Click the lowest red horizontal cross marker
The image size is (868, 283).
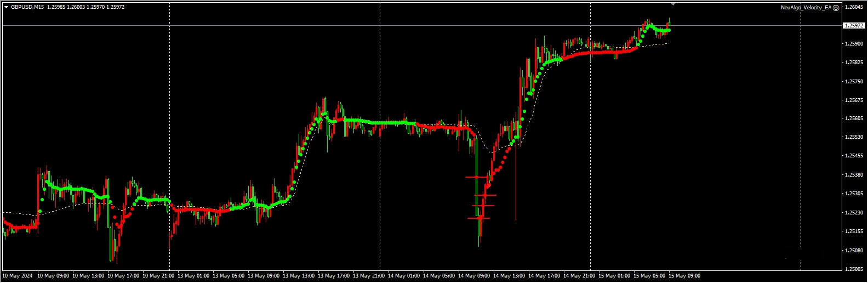(x=479, y=218)
